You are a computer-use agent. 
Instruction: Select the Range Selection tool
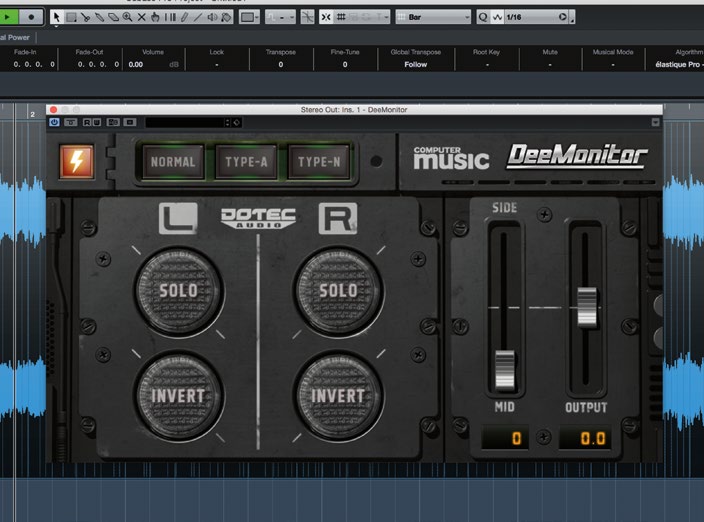[x=71, y=17]
